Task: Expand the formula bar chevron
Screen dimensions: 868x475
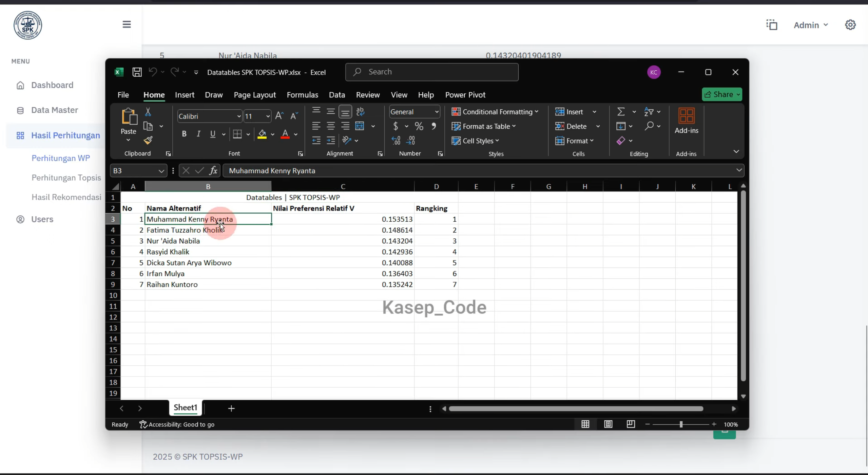Action: [739, 170]
